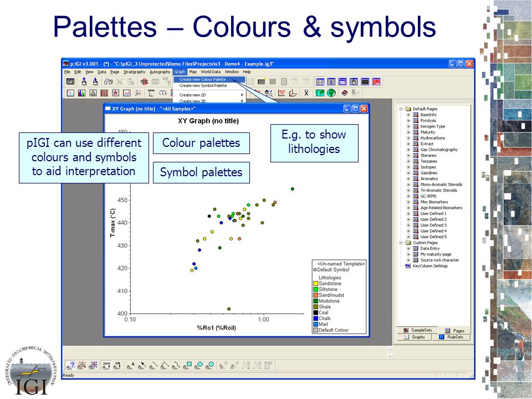Screen dimensions: 532x399
Task: Choose Create new Colour Palette
Action: pyautogui.click(x=209, y=79)
